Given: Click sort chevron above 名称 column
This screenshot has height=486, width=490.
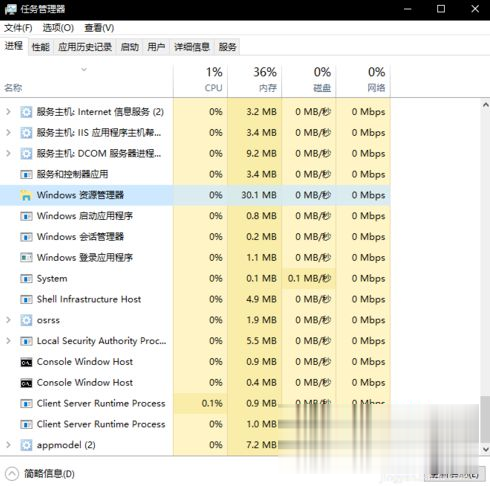Looking at the screenshot, I should [84, 69].
